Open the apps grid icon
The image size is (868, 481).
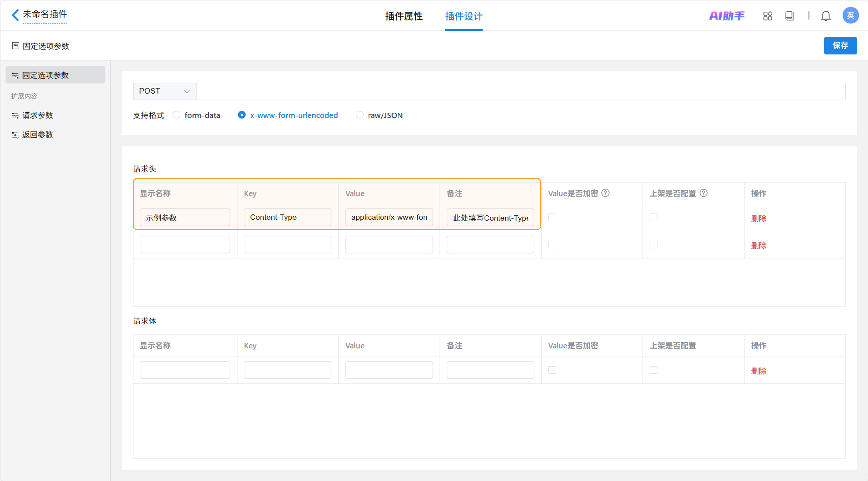pos(768,16)
